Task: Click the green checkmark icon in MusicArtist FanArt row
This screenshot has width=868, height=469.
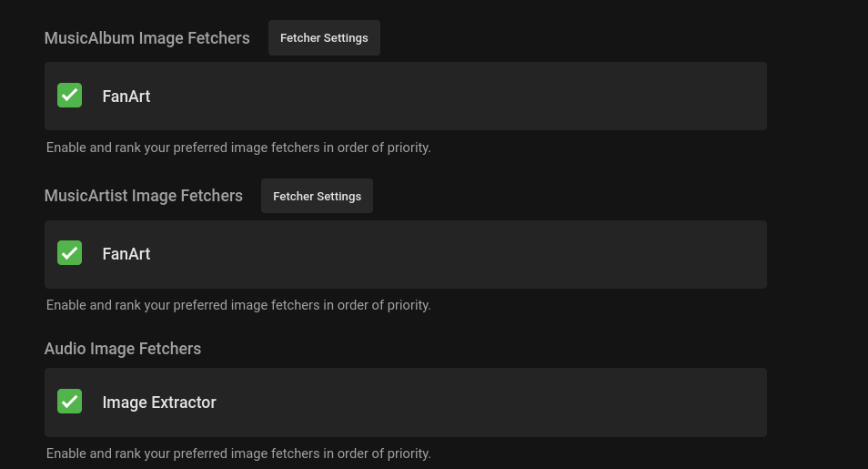Action: point(70,253)
